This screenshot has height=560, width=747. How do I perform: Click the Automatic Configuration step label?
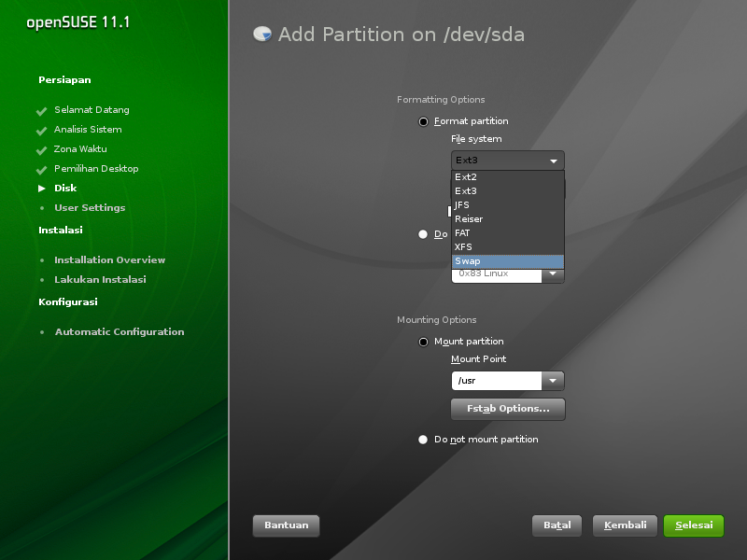(120, 332)
